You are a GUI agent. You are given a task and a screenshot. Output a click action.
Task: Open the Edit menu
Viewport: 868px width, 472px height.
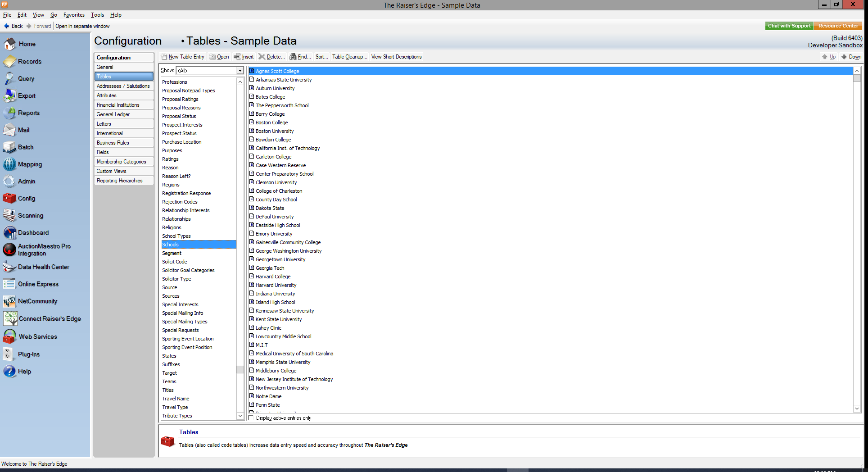click(22, 15)
